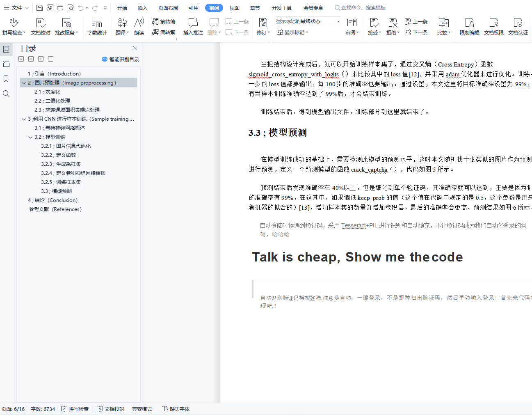Open the 文件 menu
The image size is (532, 415).
click(16, 8)
